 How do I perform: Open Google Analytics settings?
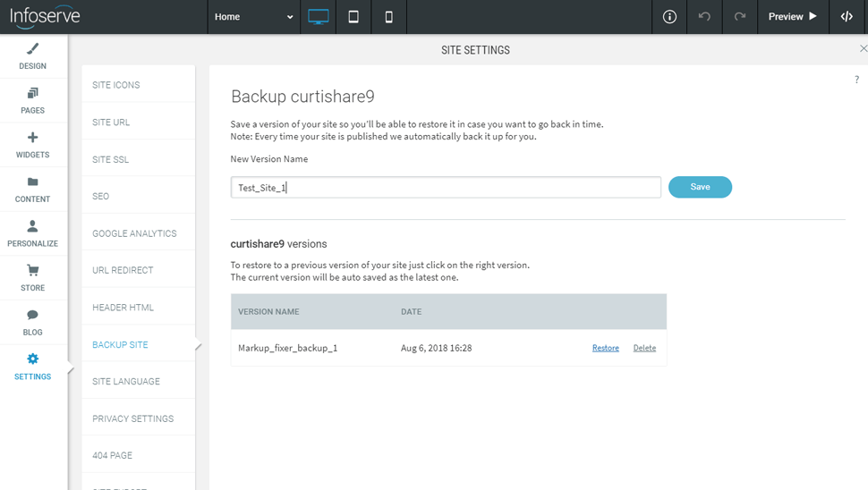[x=134, y=233]
